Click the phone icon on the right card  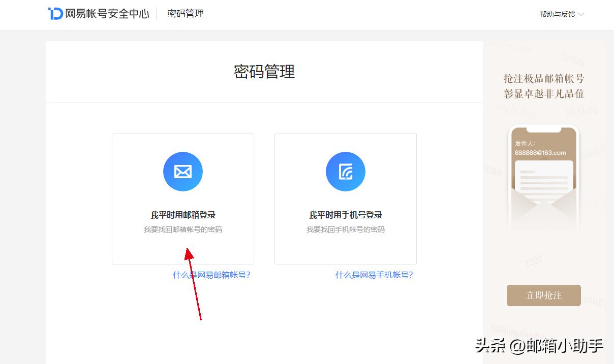(345, 171)
